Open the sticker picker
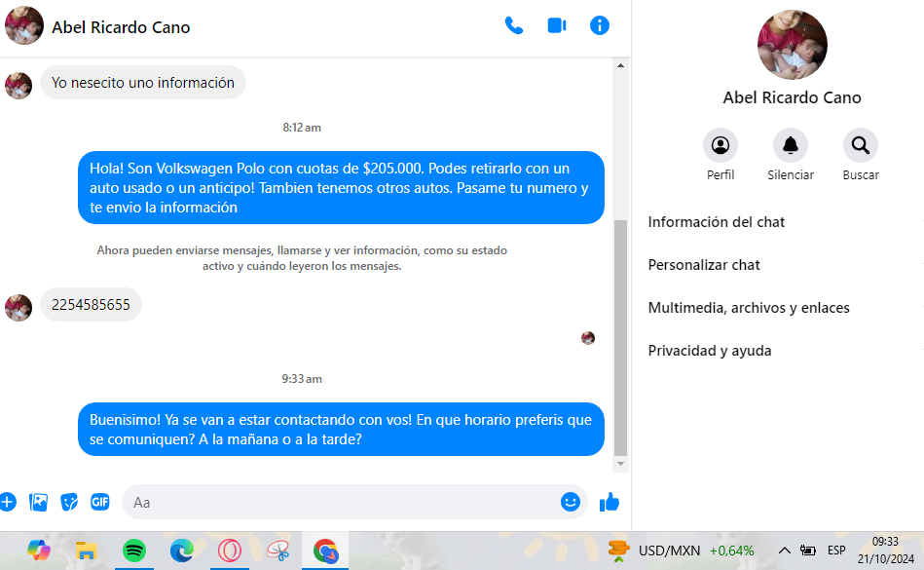 (x=69, y=502)
